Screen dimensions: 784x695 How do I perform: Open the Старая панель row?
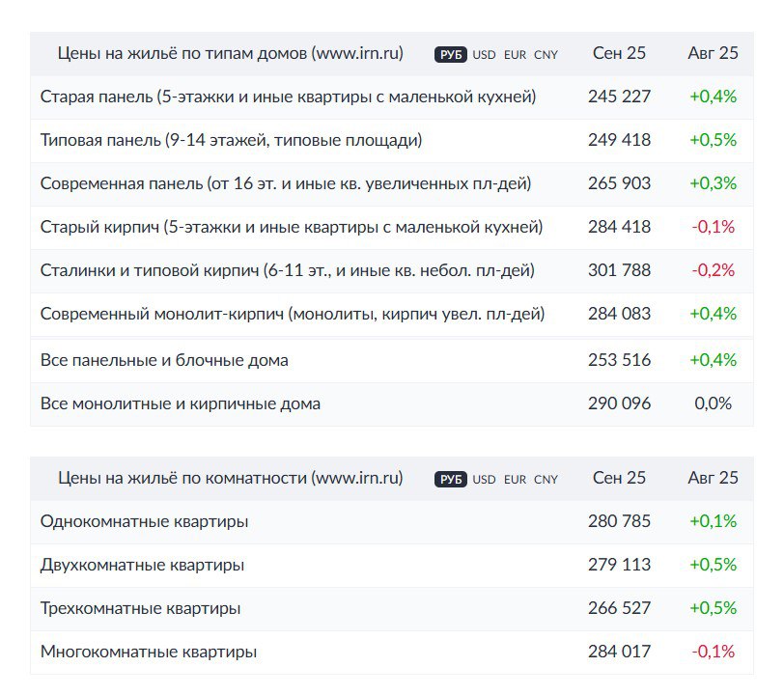pos(288,97)
